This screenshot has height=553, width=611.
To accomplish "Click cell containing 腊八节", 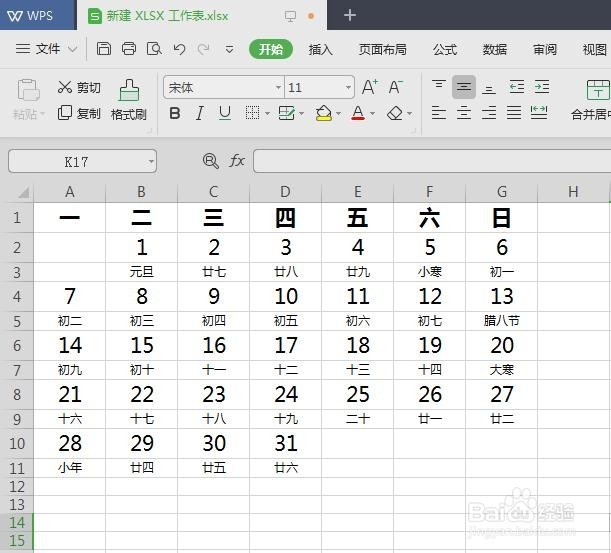I will click(501, 321).
